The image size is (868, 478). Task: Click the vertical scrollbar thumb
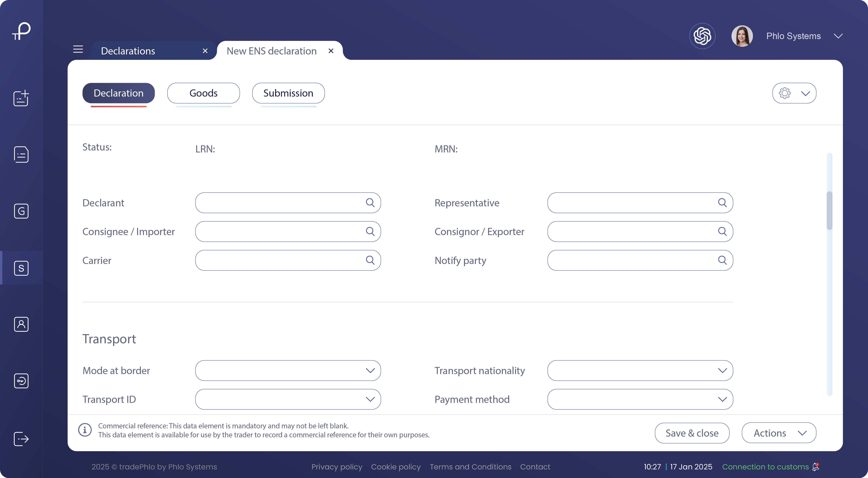pyautogui.click(x=829, y=211)
